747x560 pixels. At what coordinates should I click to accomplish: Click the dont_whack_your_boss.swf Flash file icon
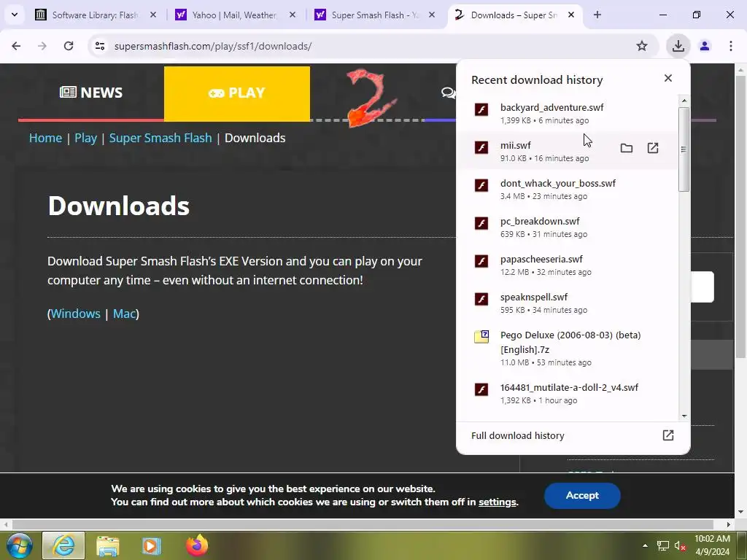click(481, 185)
